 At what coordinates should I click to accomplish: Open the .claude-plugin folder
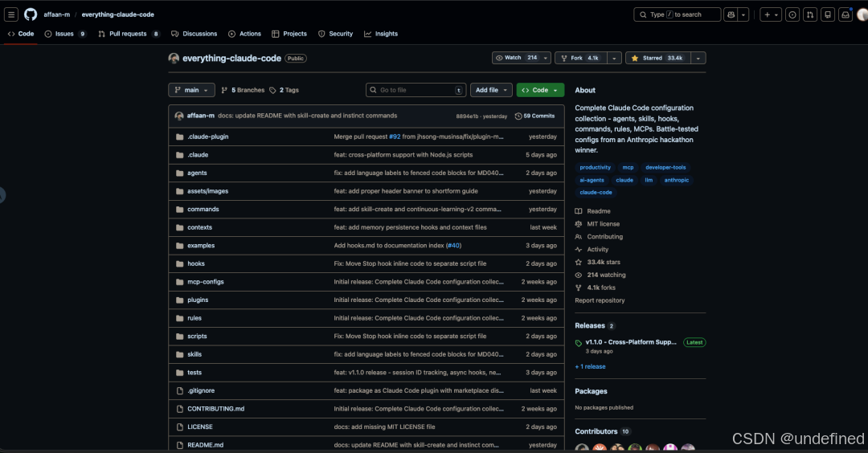207,137
